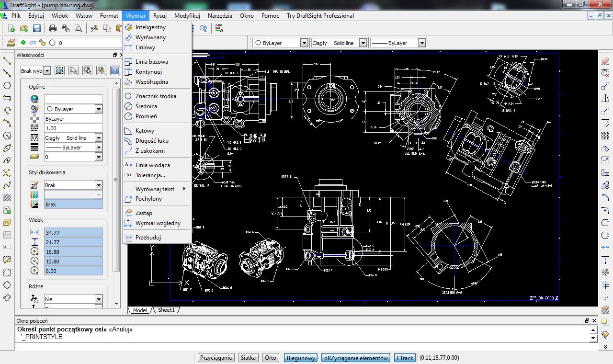Click the Copy icon in toolbar

click(107, 28)
